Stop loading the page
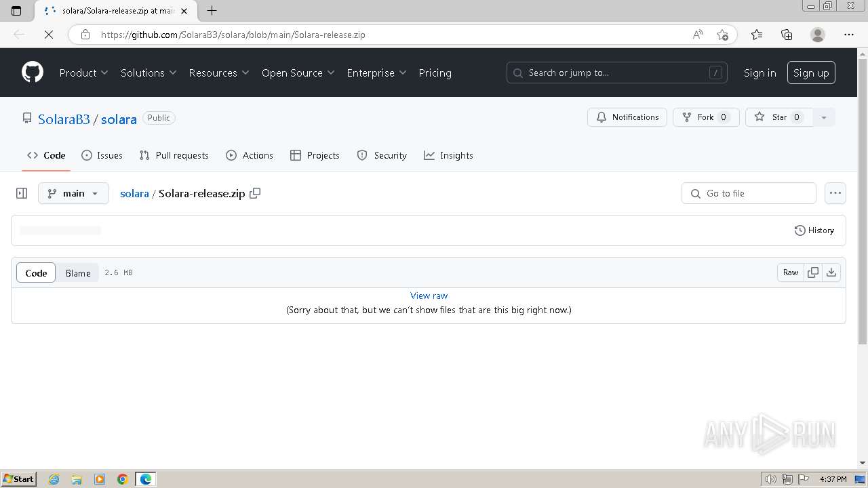868x488 pixels. point(49,35)
